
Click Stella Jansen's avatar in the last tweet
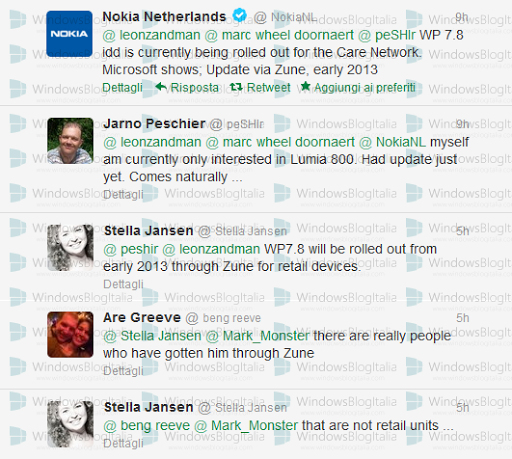click(x=70, y=424)
